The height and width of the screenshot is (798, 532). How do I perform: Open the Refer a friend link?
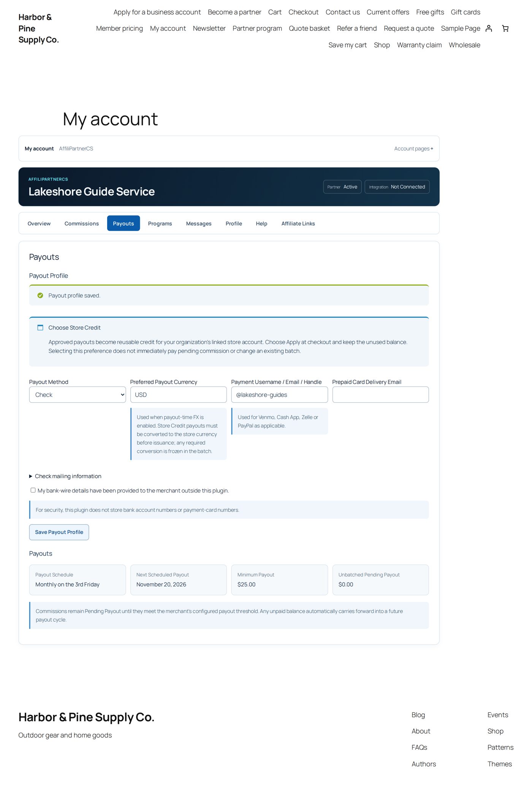pos(357,28)
